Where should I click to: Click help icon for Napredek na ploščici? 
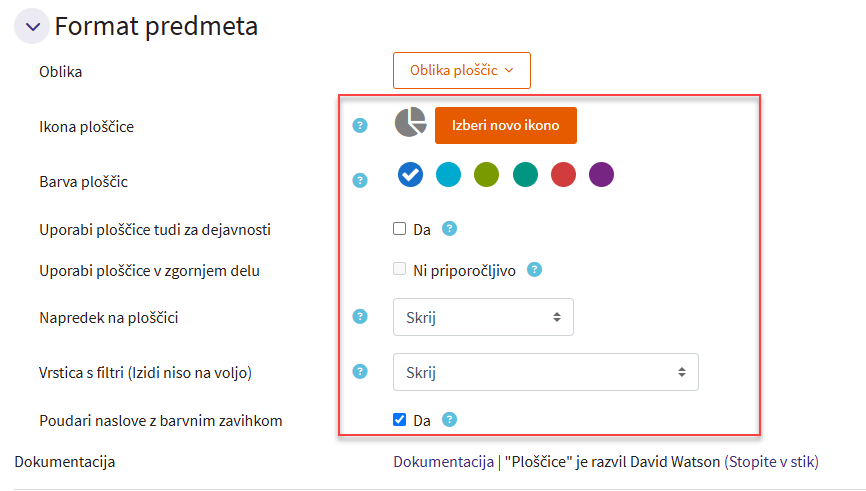[x=361, y=316]
